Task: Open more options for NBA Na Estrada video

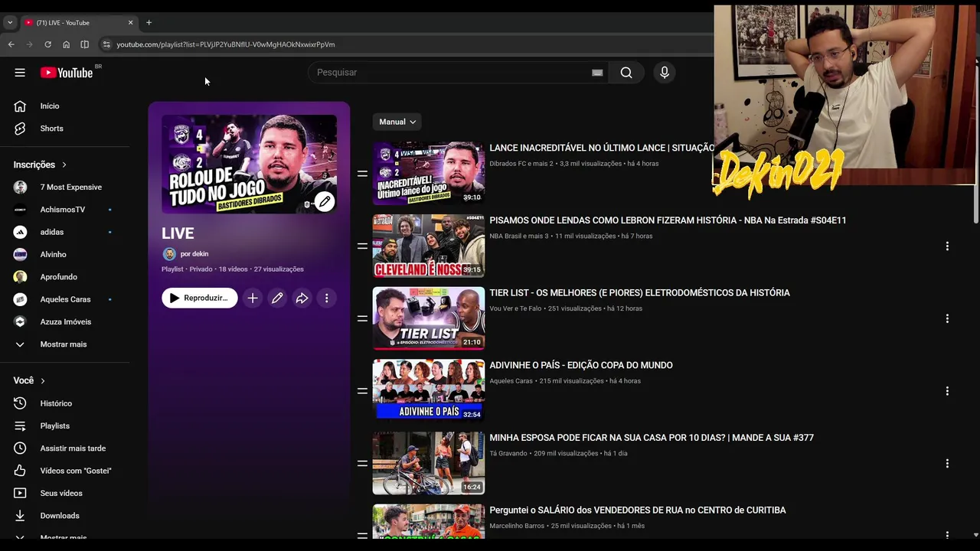Action: [947, 246]
